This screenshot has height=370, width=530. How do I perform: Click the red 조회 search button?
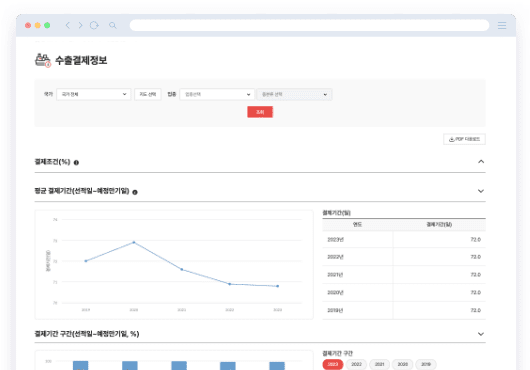click(260, 112)
